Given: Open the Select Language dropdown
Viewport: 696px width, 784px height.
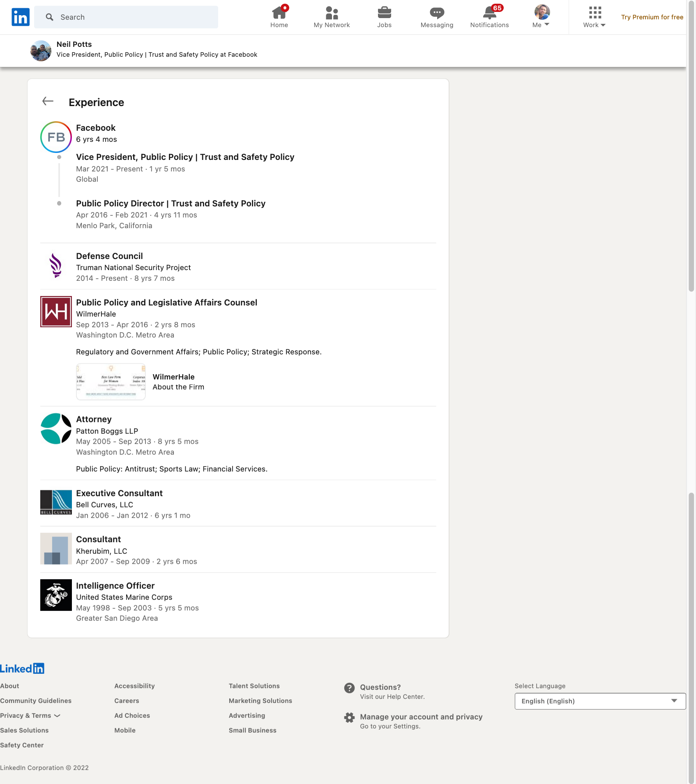Looking at the screenshot, I should 600,701.
